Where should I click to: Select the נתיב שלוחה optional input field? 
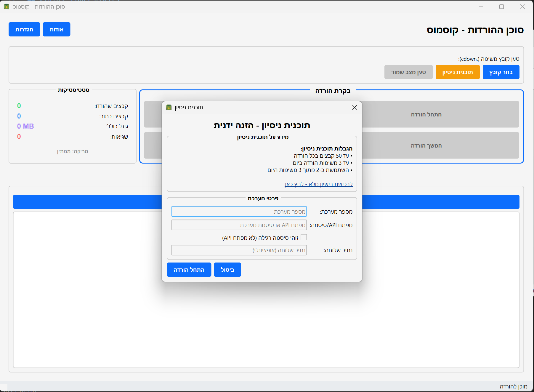tap(239, 250)
